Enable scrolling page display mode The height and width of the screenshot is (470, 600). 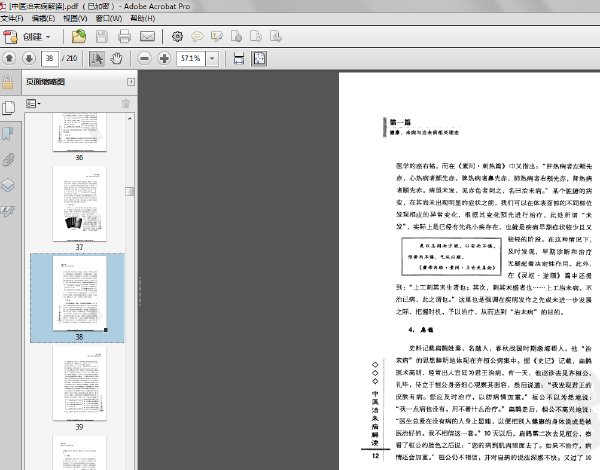[x=239, y=59]
